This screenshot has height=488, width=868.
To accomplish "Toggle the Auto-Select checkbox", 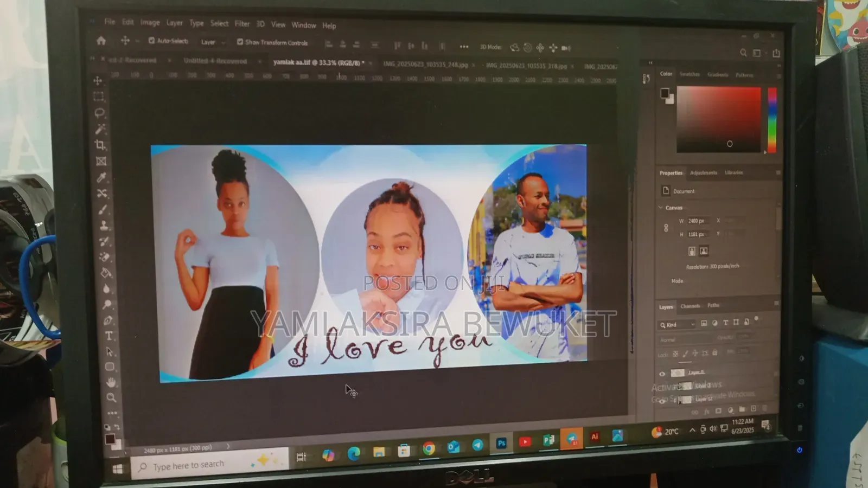I will pyautogui.click(x=152, y=41).
